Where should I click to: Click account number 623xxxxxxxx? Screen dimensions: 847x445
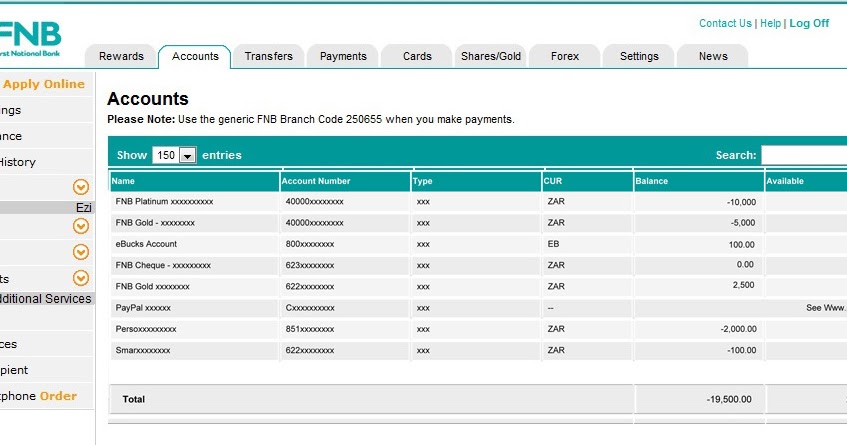(310, 265)
